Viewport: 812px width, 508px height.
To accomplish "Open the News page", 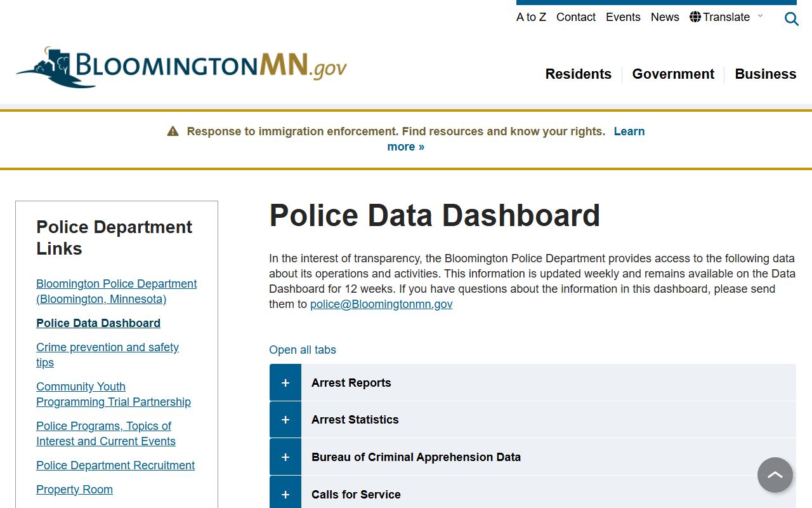I will (665, 17).
